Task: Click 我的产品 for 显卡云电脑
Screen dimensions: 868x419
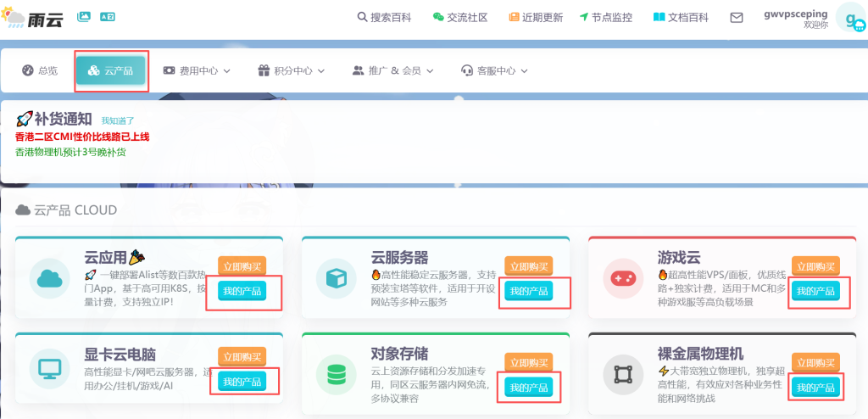Action: click(x=242, y=382)
